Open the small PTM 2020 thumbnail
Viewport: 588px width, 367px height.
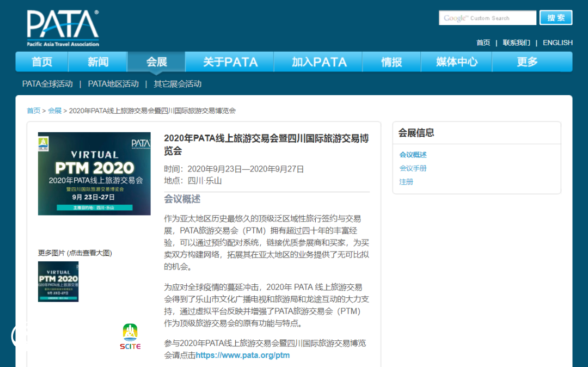[58, 282]
